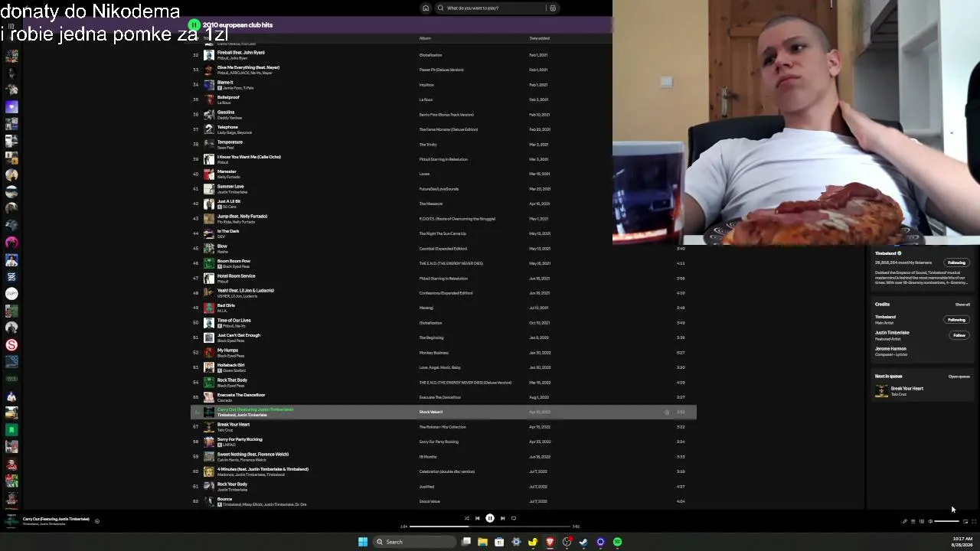Open Brave browser from the taskbar

(x=550, y=542)
